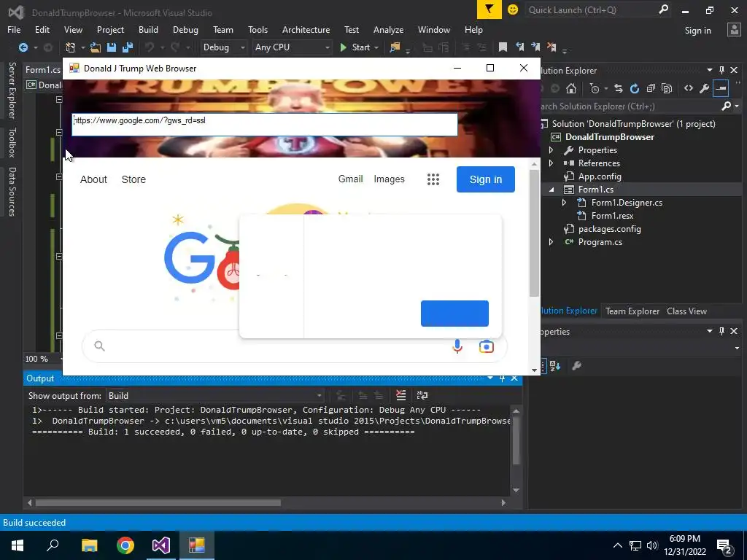Click the Output pane horizontal scrollbar
Screen dimensions: 747x560
(158, 502)
